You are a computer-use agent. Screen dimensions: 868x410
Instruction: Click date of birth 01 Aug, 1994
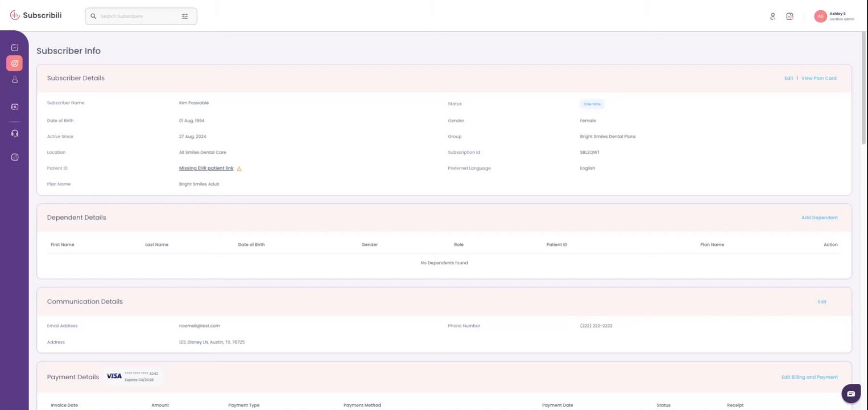tap(192, 121)
